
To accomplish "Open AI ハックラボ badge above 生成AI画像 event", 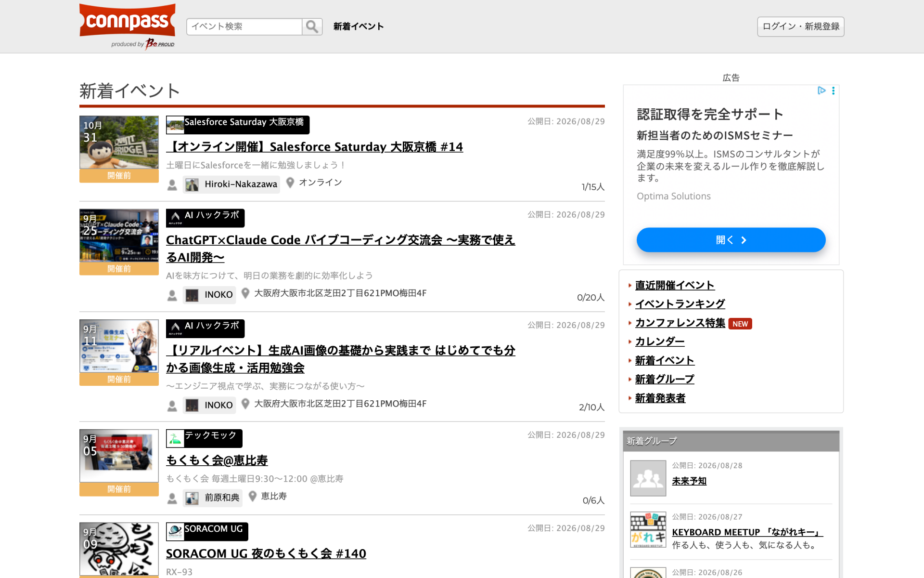I will [x=205, y=328].
